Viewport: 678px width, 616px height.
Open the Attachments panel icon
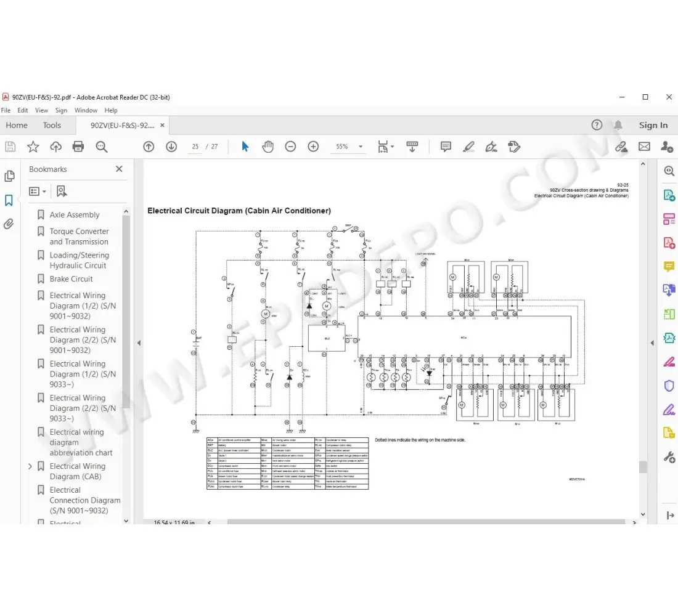click(x=10, y=224)
